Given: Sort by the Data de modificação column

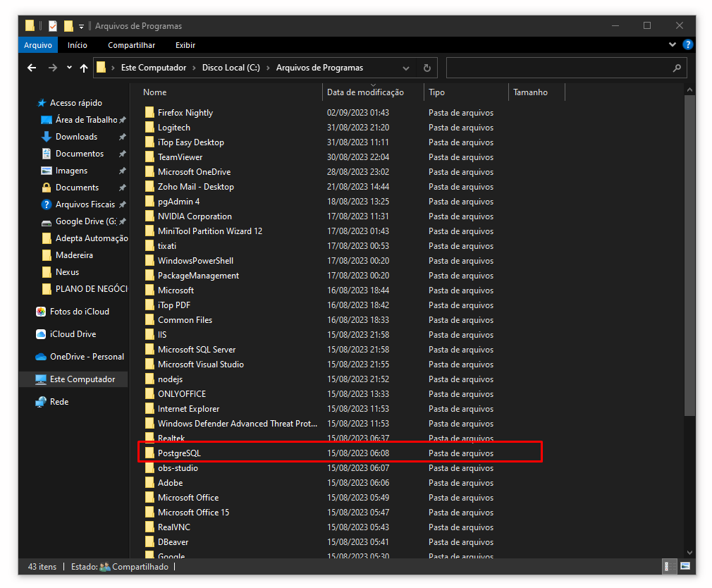Looking at the screenshot, I should point(365,92).
